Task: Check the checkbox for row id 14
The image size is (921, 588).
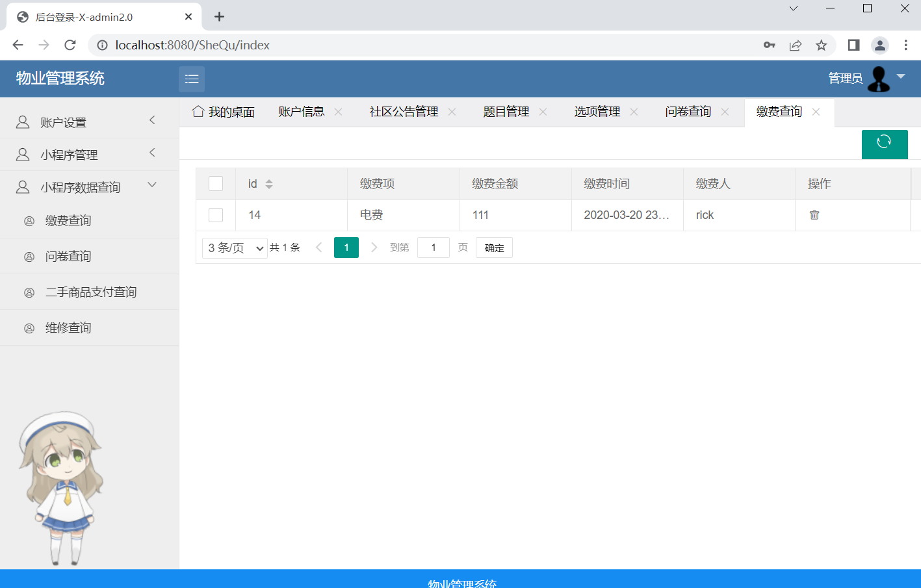Action: 216,215
